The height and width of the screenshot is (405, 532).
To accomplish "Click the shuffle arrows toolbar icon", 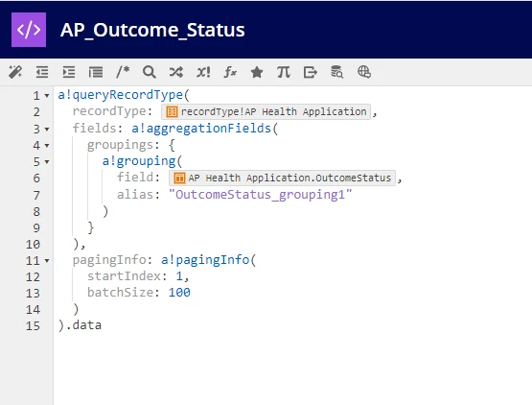I will [176, 72].
